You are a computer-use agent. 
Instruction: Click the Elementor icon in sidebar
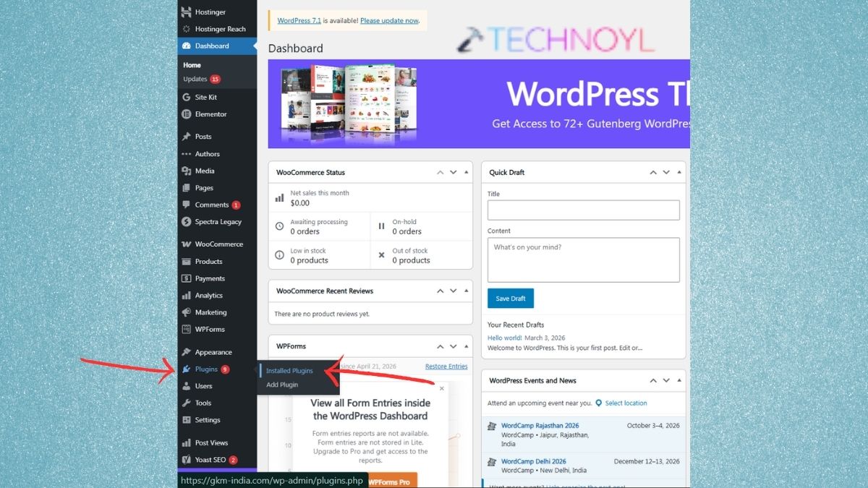click(187, 114)
